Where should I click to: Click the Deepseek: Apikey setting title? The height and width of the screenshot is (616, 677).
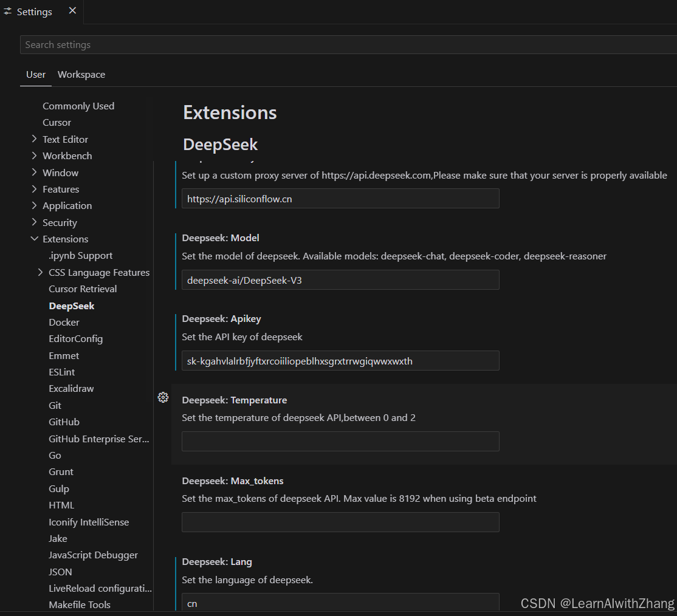click(221, 318)
